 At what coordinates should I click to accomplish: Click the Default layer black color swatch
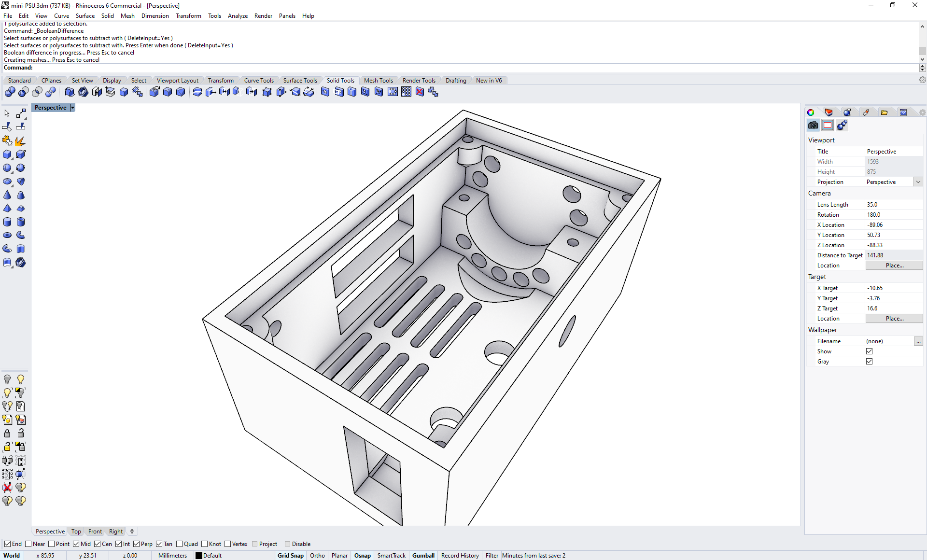[198, 556]
